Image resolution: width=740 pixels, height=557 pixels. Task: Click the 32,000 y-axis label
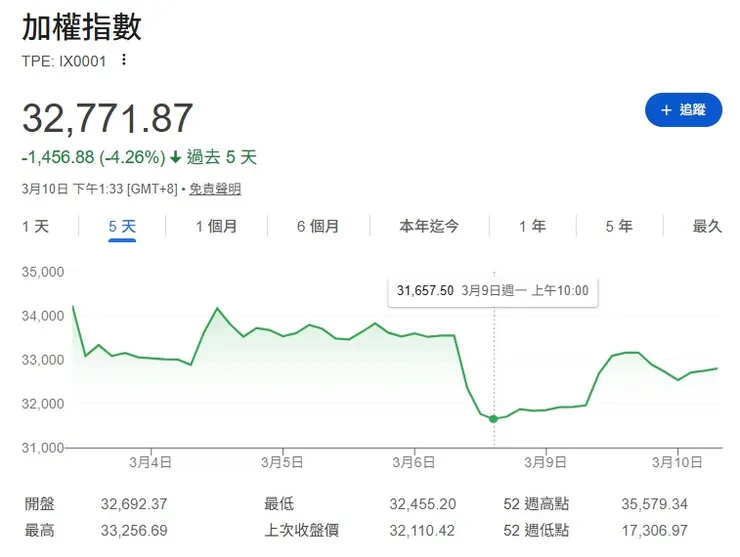click(x=43, y=404)
